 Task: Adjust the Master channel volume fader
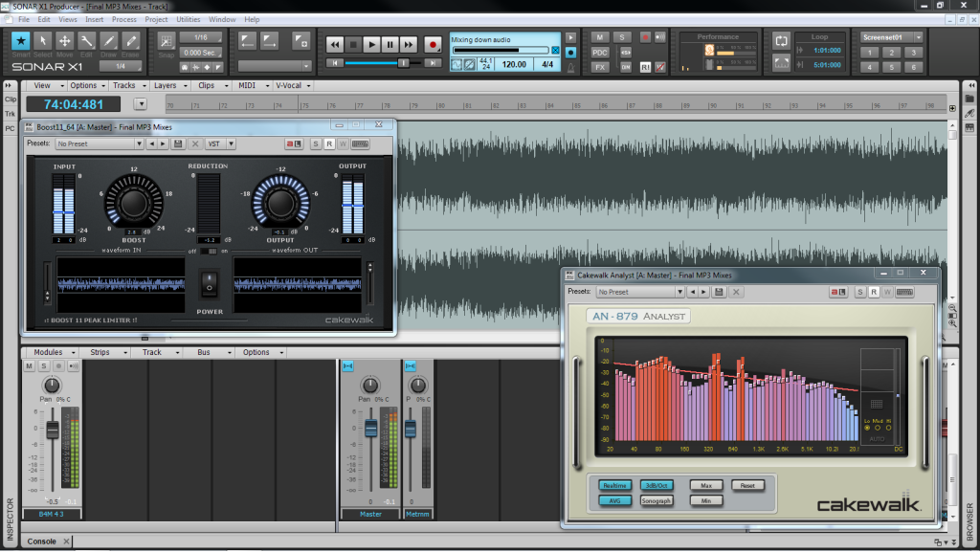click(x=370, y=428)
